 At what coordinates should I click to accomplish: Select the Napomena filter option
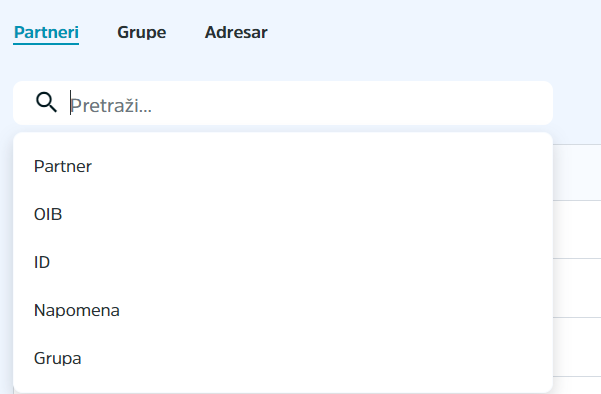283,310
